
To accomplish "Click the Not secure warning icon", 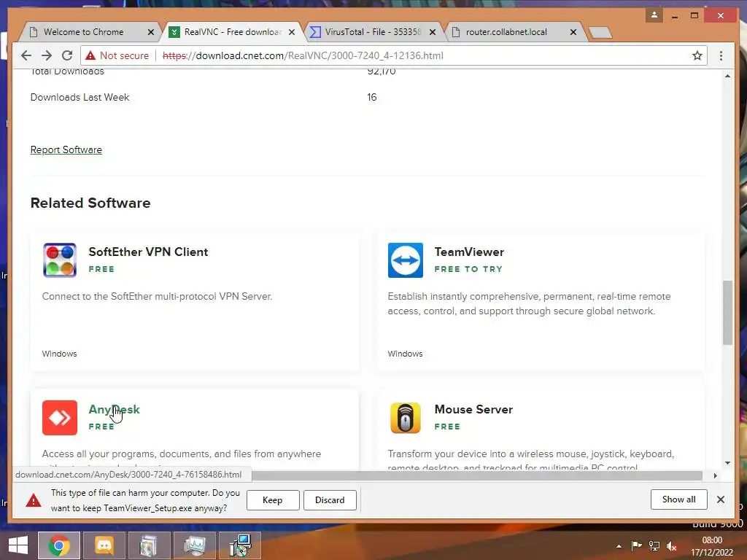I will pyautogui.click(x=90, y=55).
